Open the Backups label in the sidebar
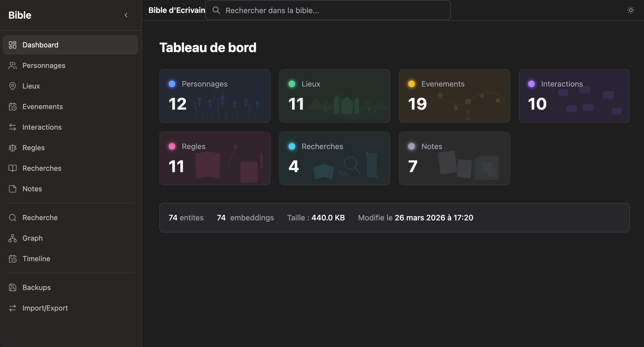 pos(37,288)
